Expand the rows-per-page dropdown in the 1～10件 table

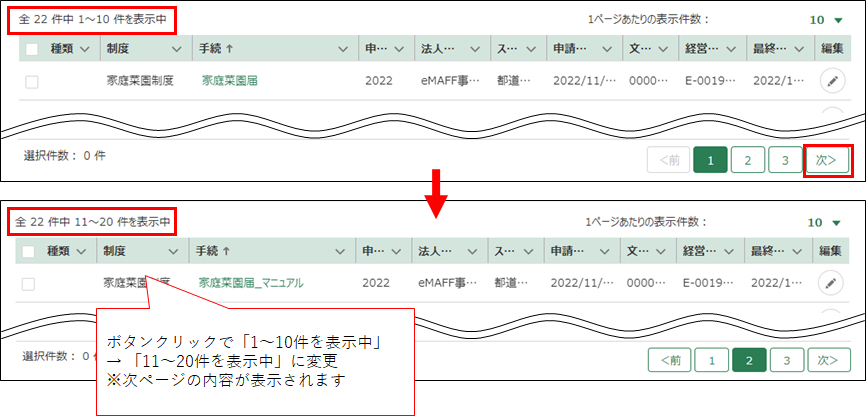[x=825, y=20]
